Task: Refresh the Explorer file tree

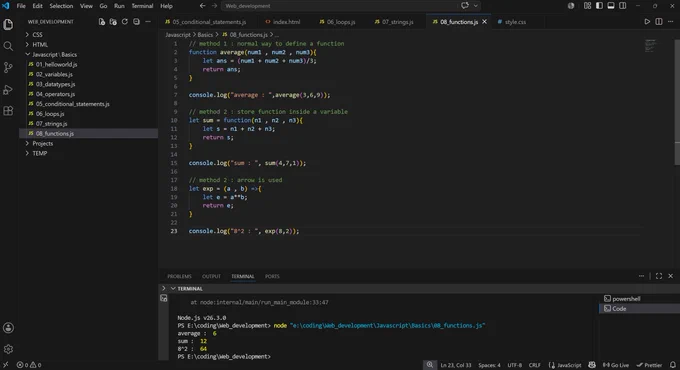Action: tap(125, 22)
